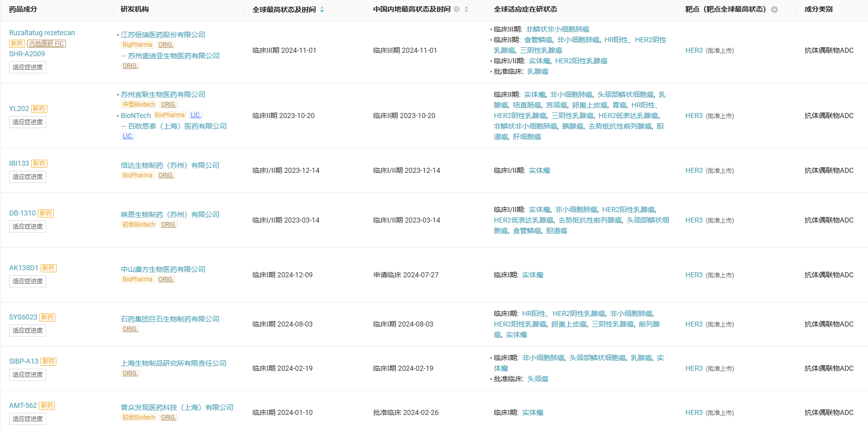This screenshot has width=868, height=430.
Task: Open 适应症进度 for IBI133
Action: (x=28, y=177)
